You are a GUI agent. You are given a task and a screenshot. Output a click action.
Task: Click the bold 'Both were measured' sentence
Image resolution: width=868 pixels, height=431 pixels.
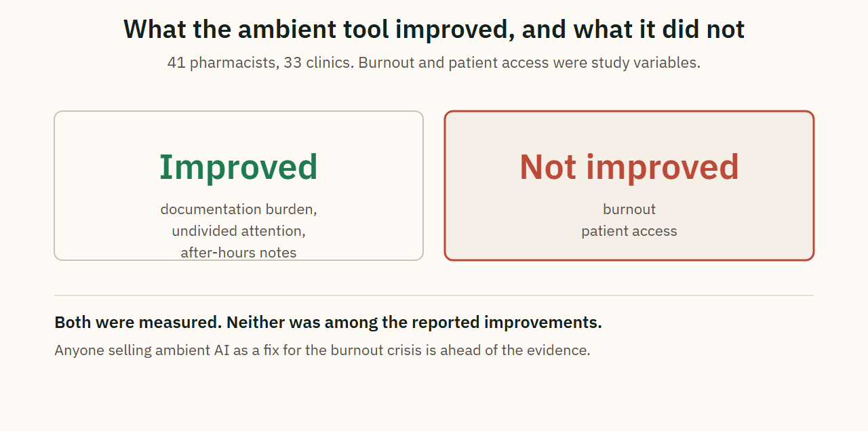[328, 323]
